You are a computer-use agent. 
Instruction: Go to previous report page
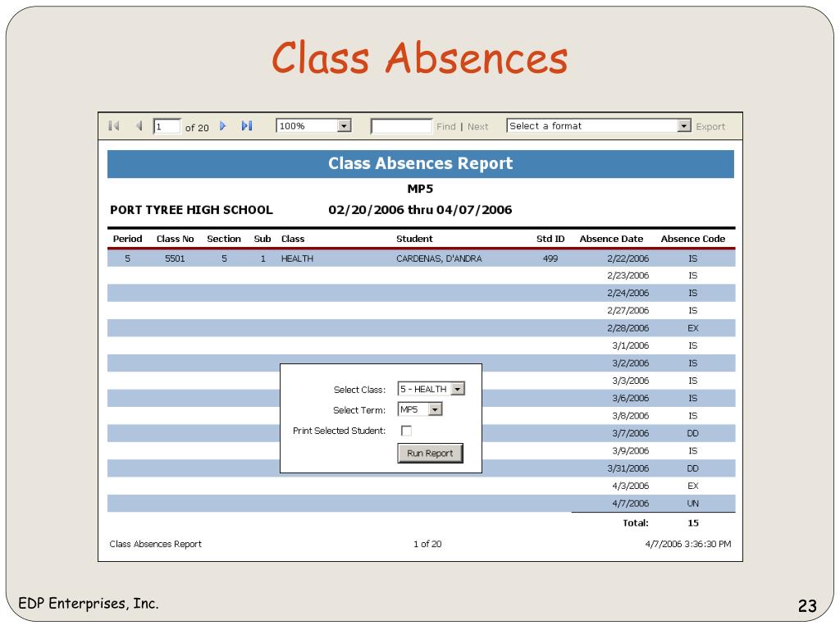click(x=139, y=126)
